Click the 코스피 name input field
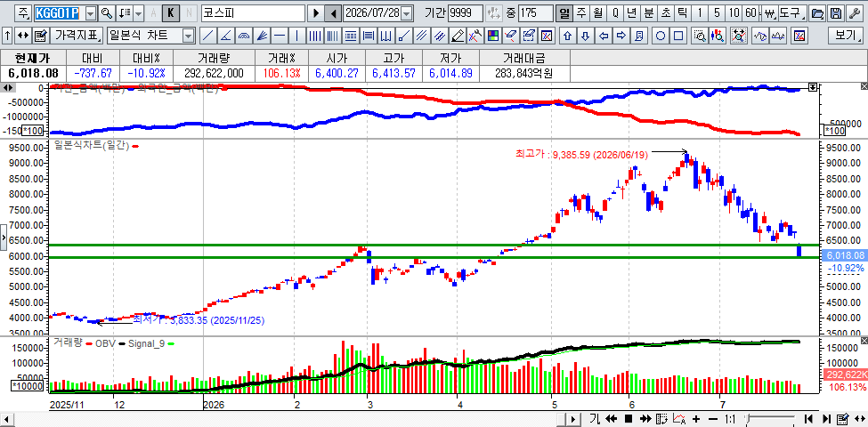The image size is (868, 427). tap(253, 13)
